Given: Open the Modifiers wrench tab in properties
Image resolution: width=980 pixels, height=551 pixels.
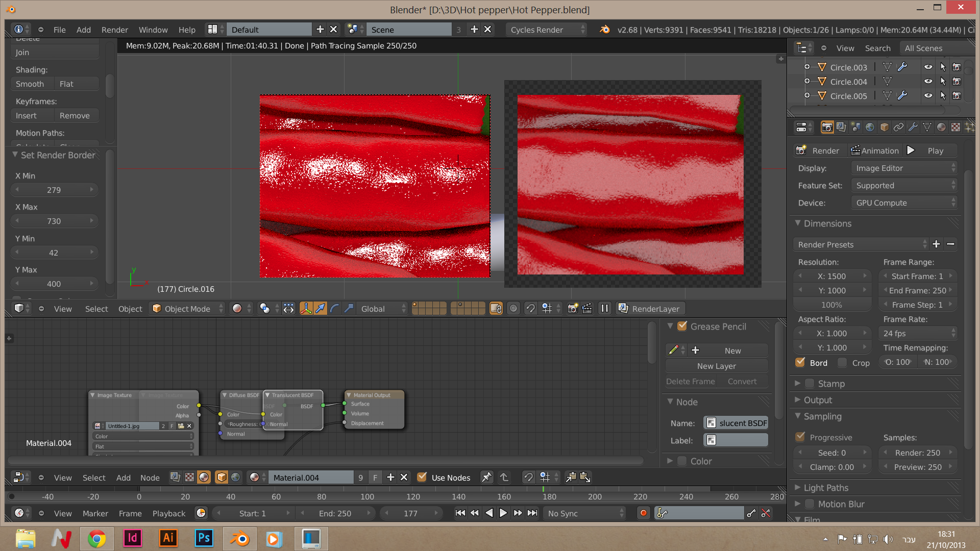Looking at the screenshot, I should coord(913,127).
